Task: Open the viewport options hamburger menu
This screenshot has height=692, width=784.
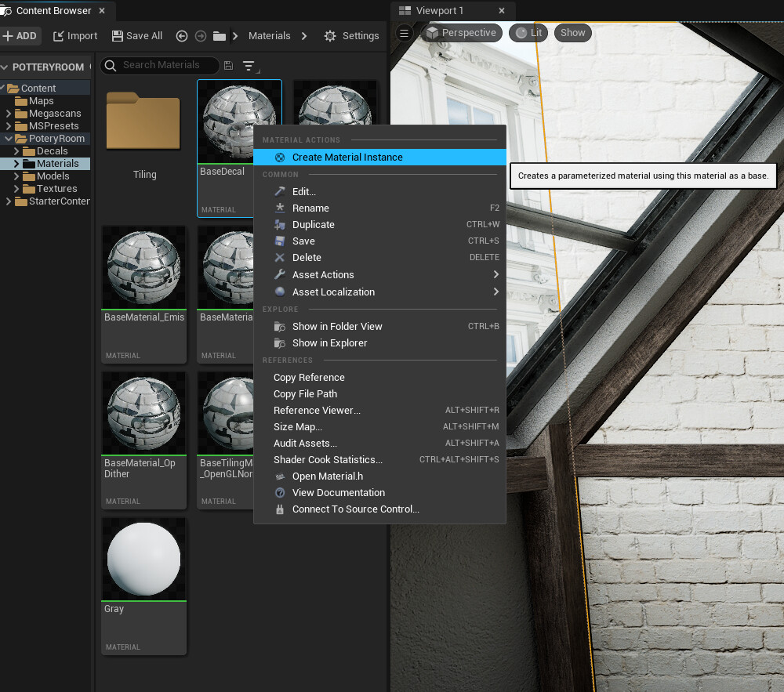Action: pyautogui.click(x=403, y=33)
